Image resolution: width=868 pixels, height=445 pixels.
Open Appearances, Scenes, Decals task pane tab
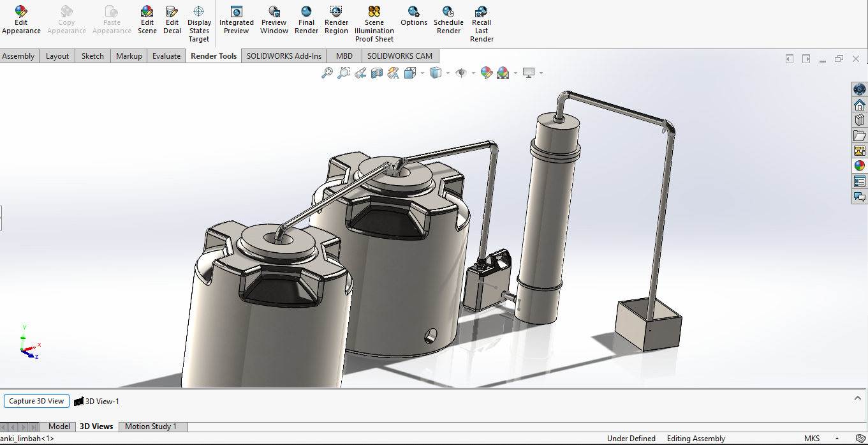(860, 166)
